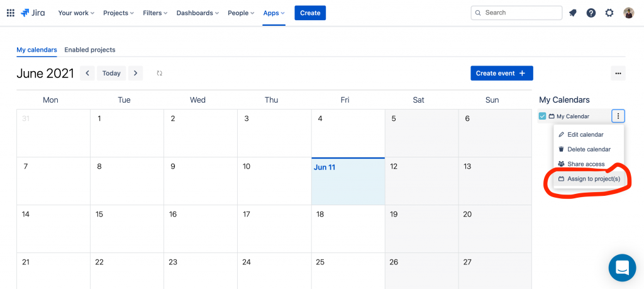
Task: Switch to Enabled projects tab
Action: tap(90, 50)
